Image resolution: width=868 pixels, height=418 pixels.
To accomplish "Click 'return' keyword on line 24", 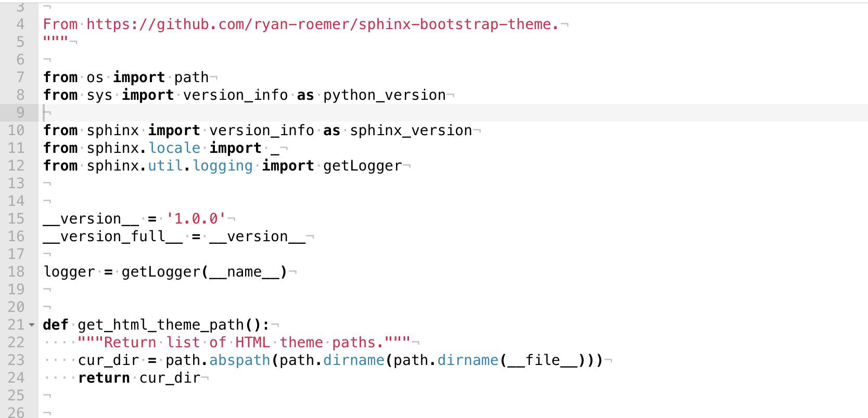I will pyautogui.click(x=104, y=378).
